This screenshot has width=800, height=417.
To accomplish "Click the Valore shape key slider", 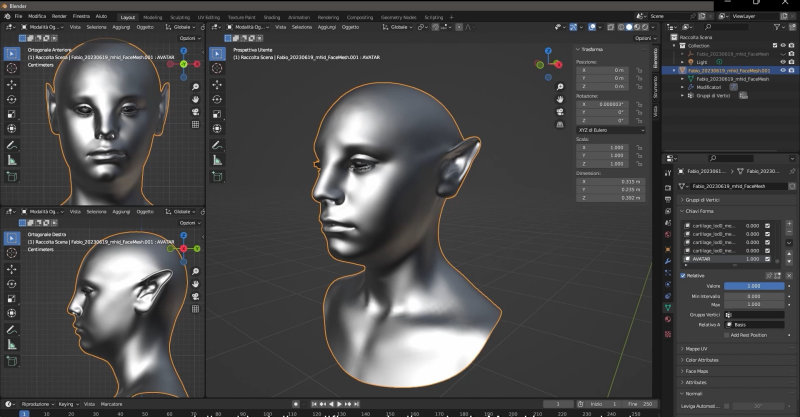I will pyautogui.click(x=754, y=286).
